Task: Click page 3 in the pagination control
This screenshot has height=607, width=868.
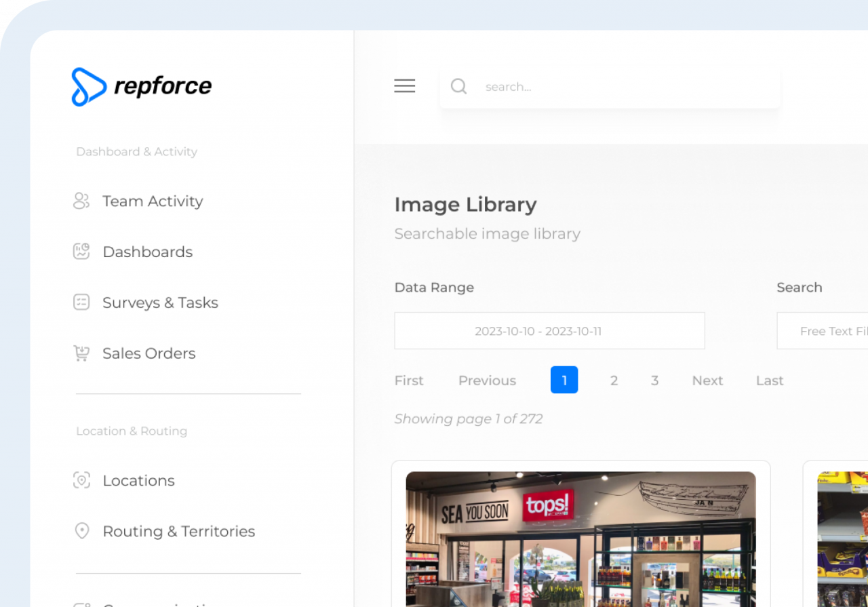Action: pos(654,380)
